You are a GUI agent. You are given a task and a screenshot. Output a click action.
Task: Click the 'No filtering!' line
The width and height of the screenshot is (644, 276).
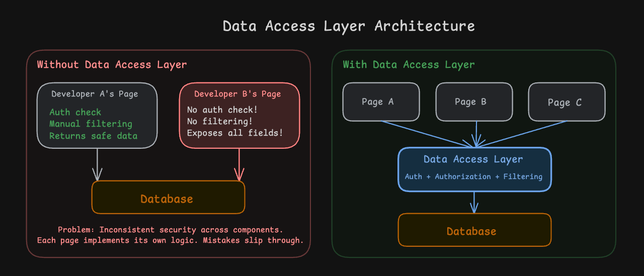click(x=220, y=121)
